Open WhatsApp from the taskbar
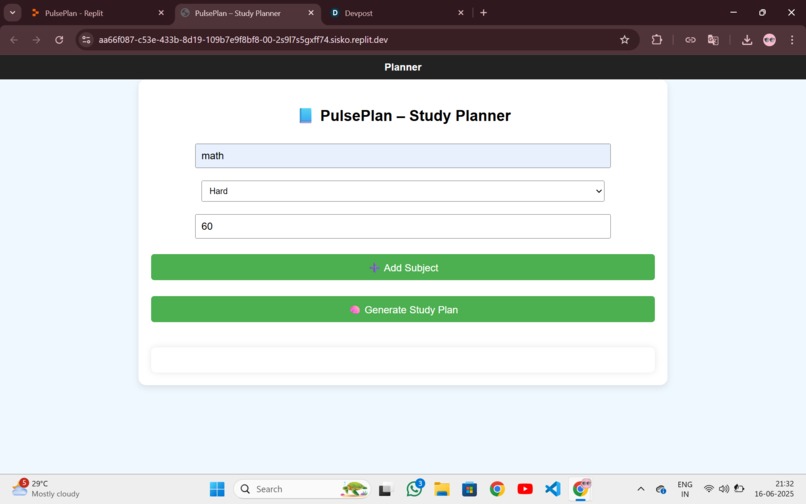Screen dimensions: 806x504 click(414, 489)
